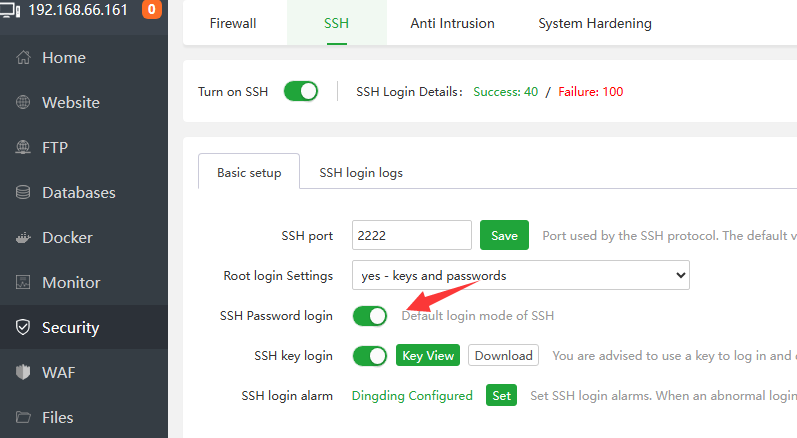Switch to the Firewall tab
The width and height of the screenshot is (797, 438).
tap(233, 23)
